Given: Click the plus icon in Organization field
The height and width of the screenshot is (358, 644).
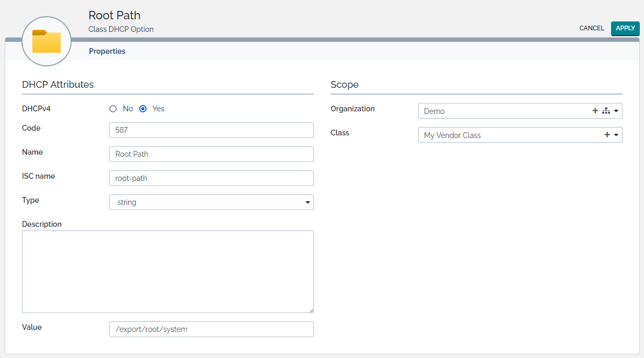Looking at the screenshot, I should click(x=595, y=111).
